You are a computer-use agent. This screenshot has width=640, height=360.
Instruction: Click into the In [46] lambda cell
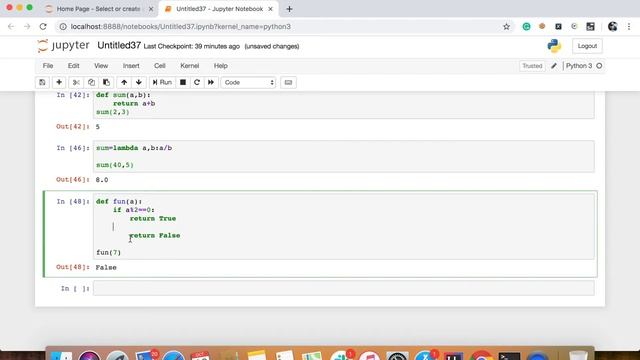click(344, 156)
